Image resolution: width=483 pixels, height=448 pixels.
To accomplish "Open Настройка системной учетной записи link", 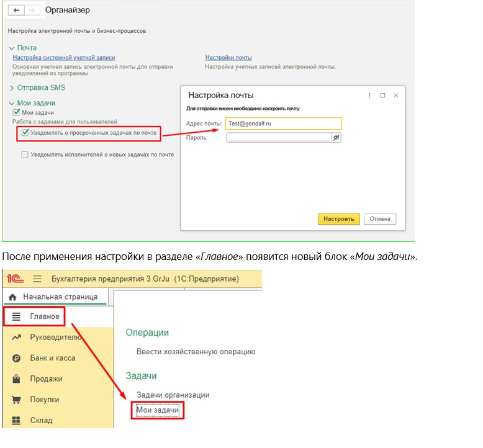I will coord(55,58).
